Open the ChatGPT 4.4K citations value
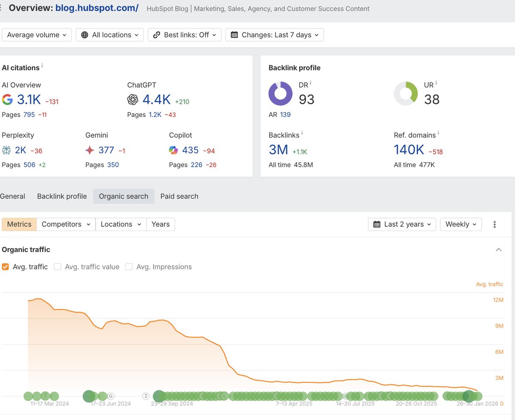Image resolution: width=515 pixels, height=420 pixels. pyautogui.click(x=156, y=100)
